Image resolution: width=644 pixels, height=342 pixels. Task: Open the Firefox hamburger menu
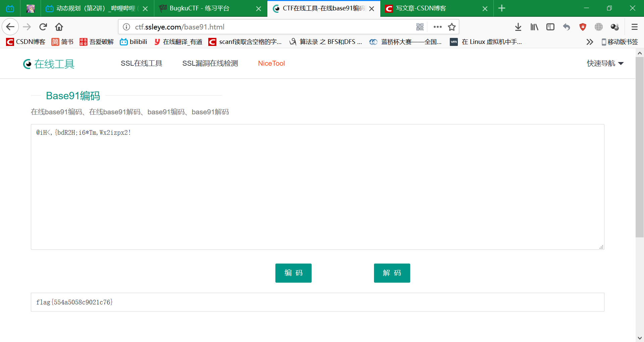click(x=635, y=27)
